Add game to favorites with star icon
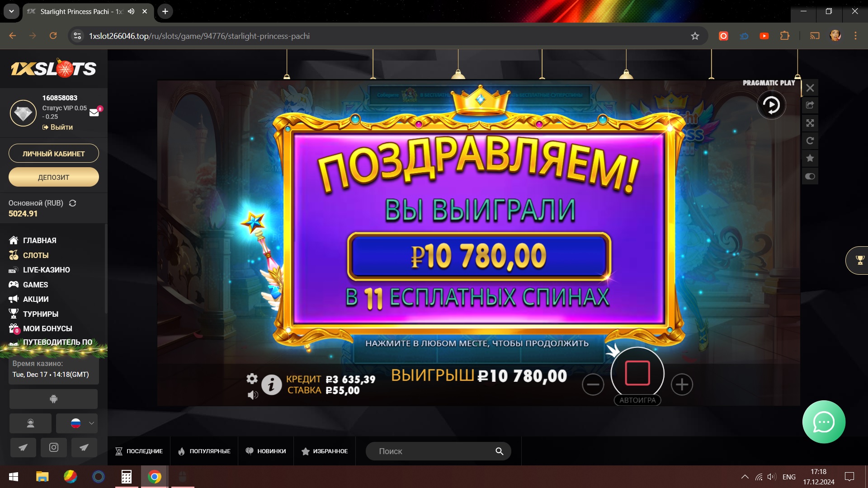Image resolution: width=868 pixels, height=488 pixels. click(x=810, y=158)
